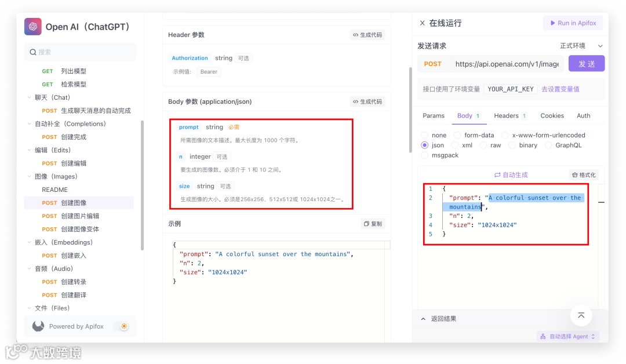The width and height of the screenshot is (626, 364).
Task: Expand the 文件 (Files) group
Action: pyautogui.click(x=29, y=308)
